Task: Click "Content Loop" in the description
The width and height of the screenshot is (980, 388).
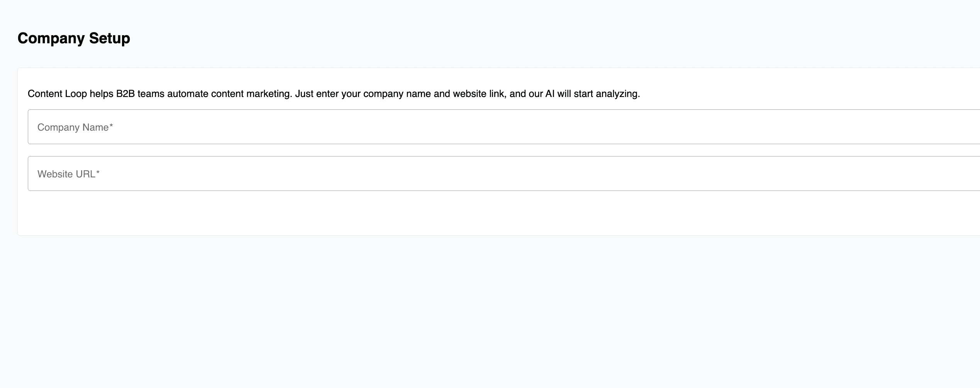Action: (57, 94)
